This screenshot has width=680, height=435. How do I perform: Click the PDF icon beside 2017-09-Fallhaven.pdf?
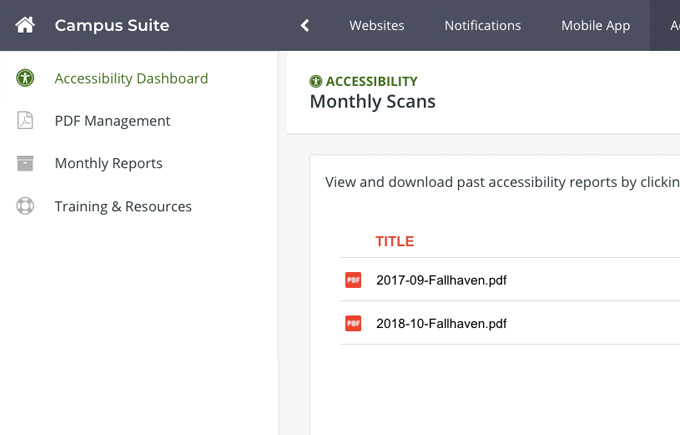[x=353, y=280]
